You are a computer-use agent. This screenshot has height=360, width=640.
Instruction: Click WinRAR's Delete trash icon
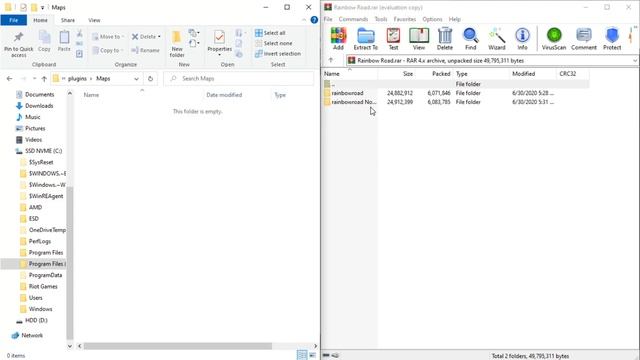coord(444,39)
